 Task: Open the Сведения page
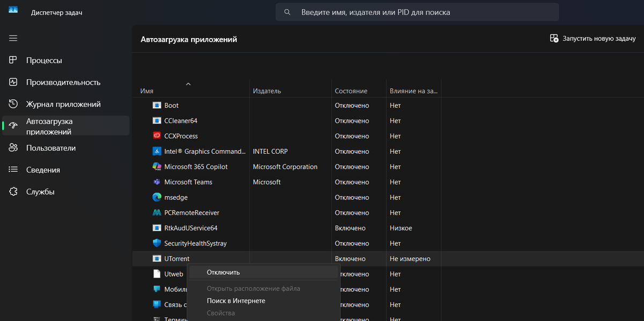65,170
